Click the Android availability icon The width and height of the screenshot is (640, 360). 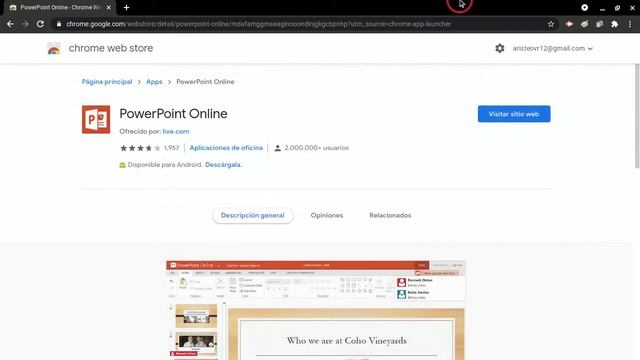pos(122,165)
